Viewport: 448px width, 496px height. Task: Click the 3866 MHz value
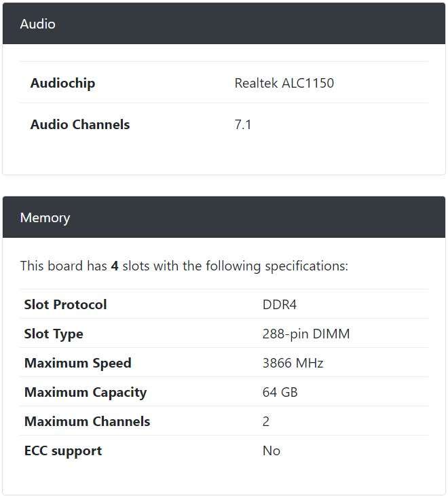[x=293, y=363]
